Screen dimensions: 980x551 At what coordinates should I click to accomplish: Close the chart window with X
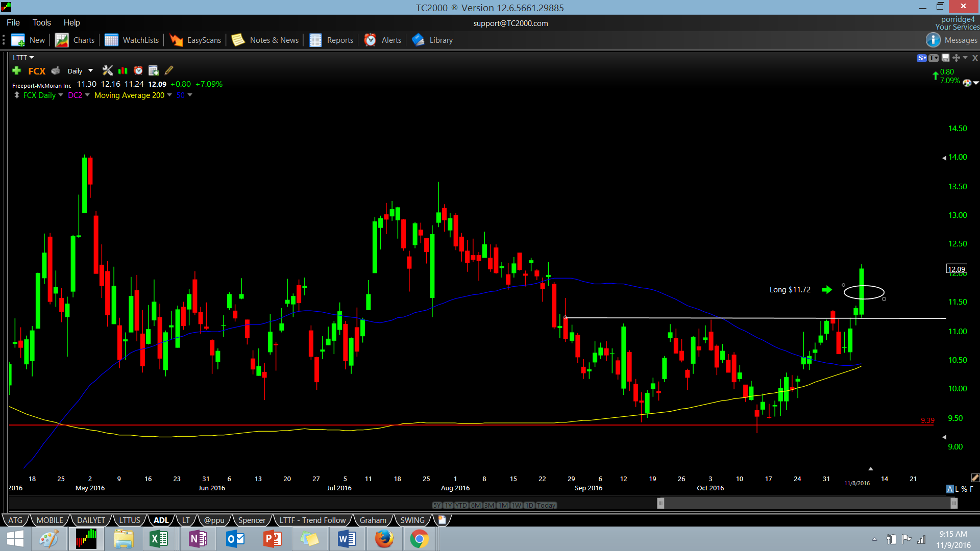[975, 58]
